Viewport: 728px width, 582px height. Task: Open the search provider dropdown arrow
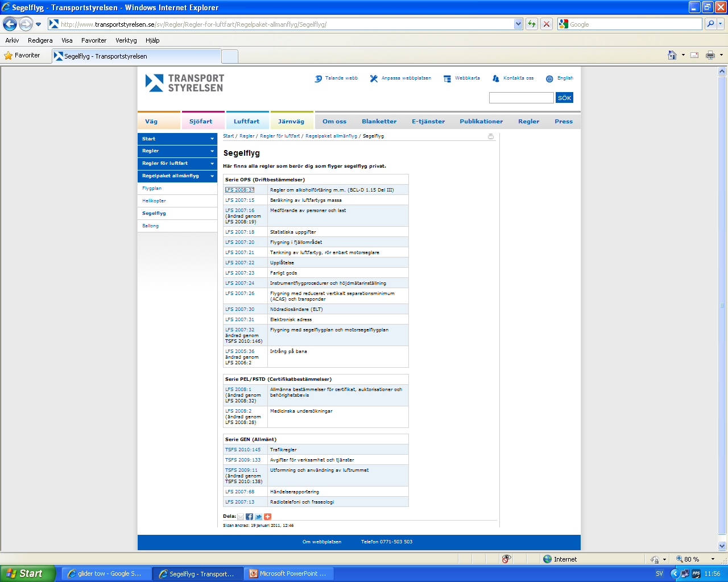coord(721,24)
